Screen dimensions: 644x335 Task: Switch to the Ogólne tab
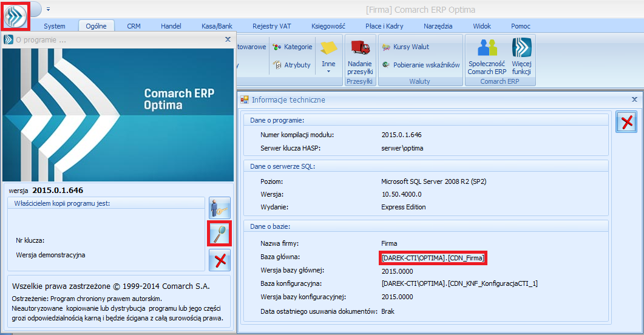tap(96, 26)
